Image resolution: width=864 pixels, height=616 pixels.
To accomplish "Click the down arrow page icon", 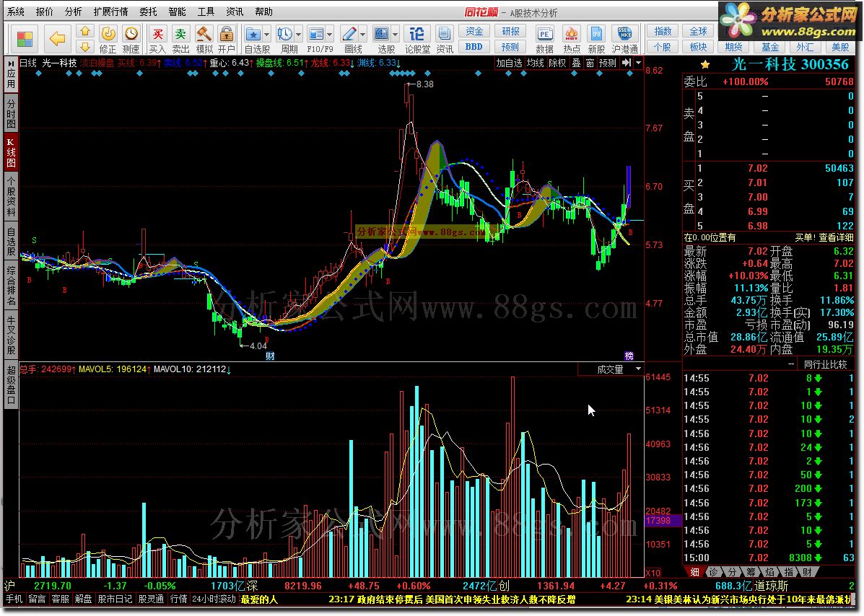I will point(85,46).
